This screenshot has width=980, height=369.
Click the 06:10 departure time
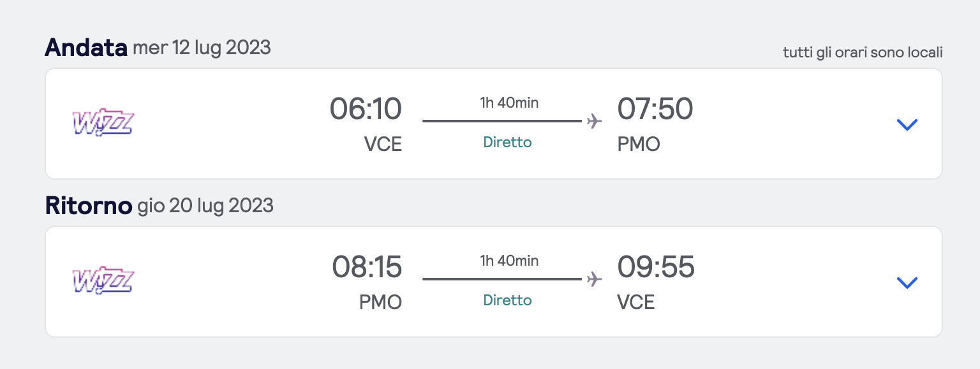pos(366,109)
